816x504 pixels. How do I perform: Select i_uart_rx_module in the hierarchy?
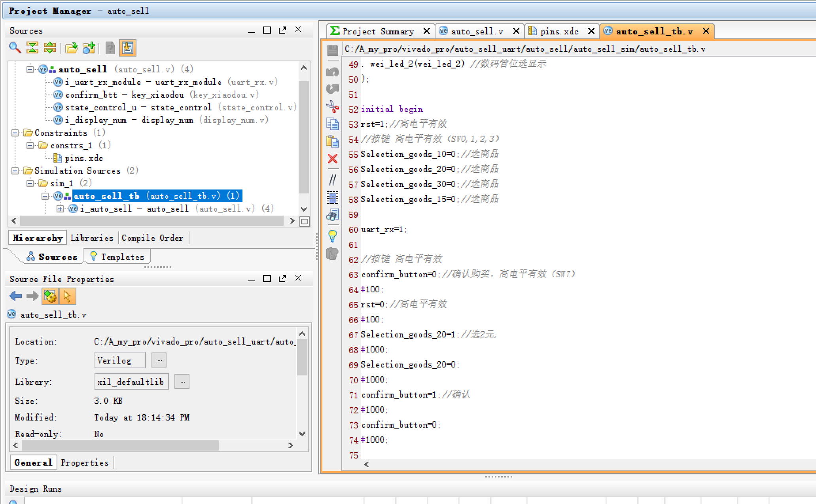pyautogui.click(x=166, y=82)
